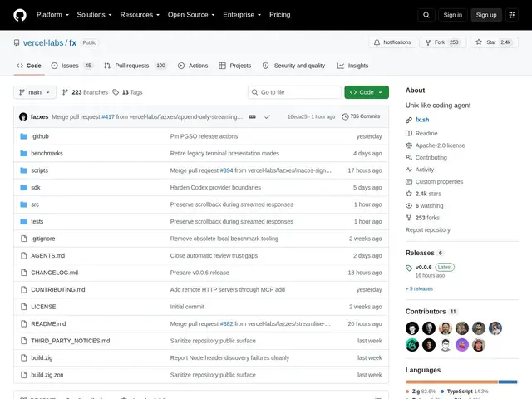The image size is (532, 399).
Task: Open the CHANGELOG.md file
Action: 54,273
